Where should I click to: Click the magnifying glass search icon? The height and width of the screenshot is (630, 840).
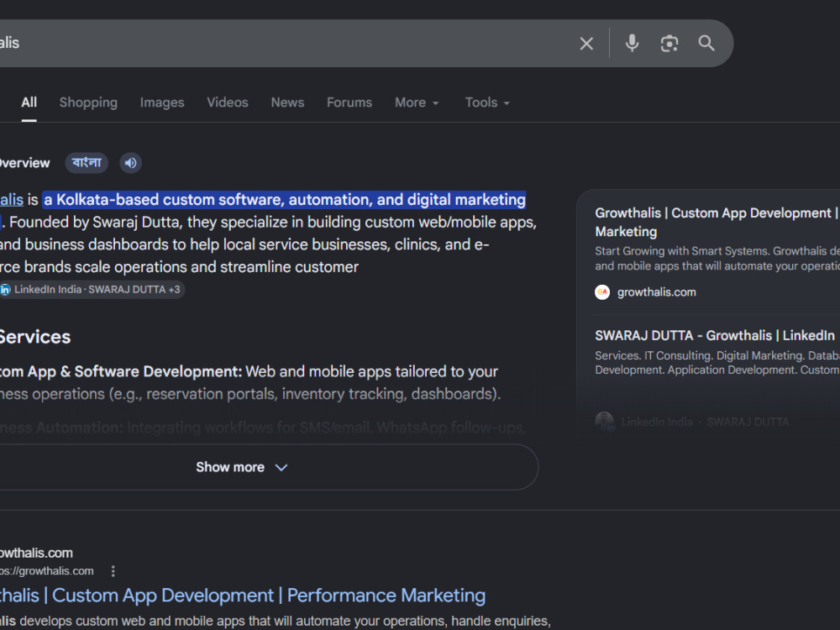pos(706,43)
